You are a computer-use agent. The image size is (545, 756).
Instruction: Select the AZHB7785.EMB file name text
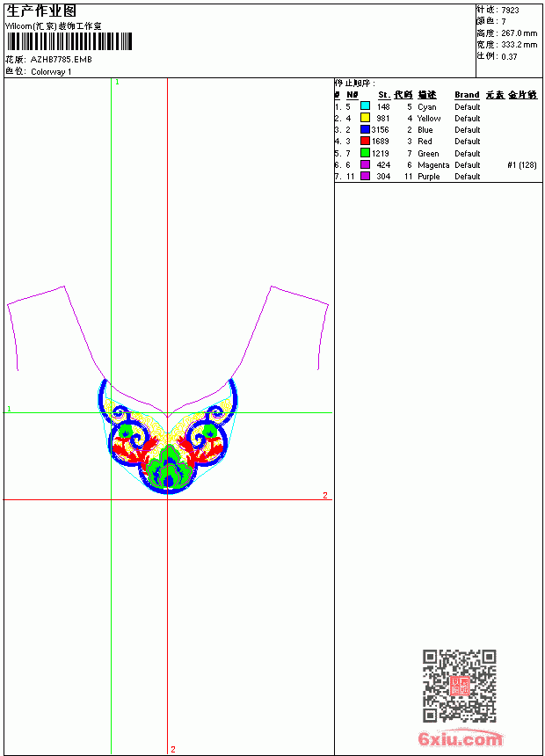click(62, 60)
